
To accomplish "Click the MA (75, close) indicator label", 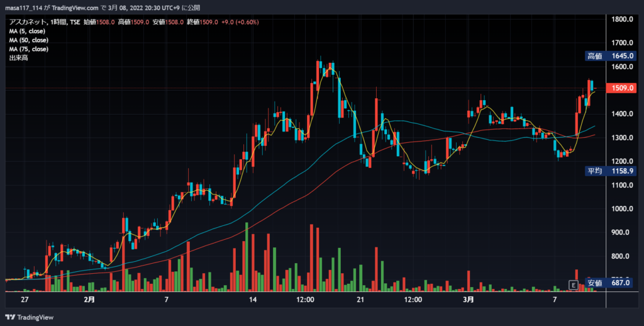I will pos(29,49).
